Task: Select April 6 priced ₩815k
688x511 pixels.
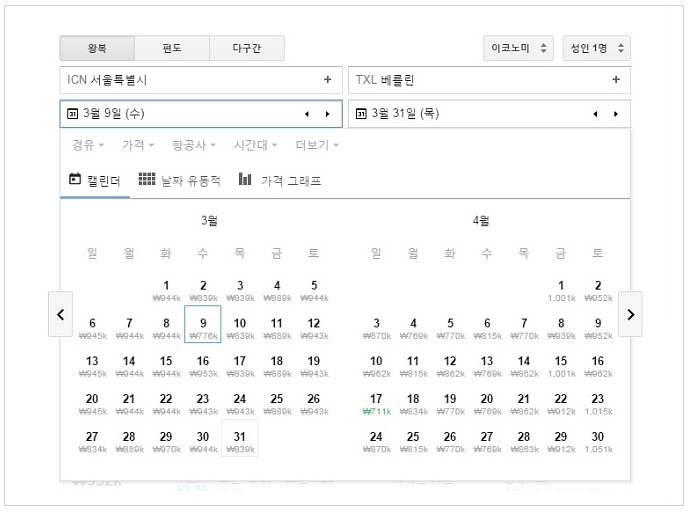Action: pos(487,329)
